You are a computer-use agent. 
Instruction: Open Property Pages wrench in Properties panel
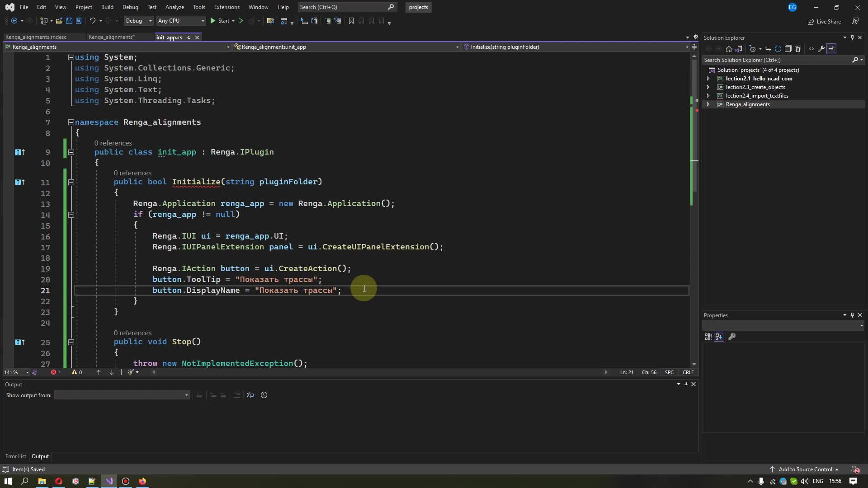pyautogui.click(x=732, y=337)
